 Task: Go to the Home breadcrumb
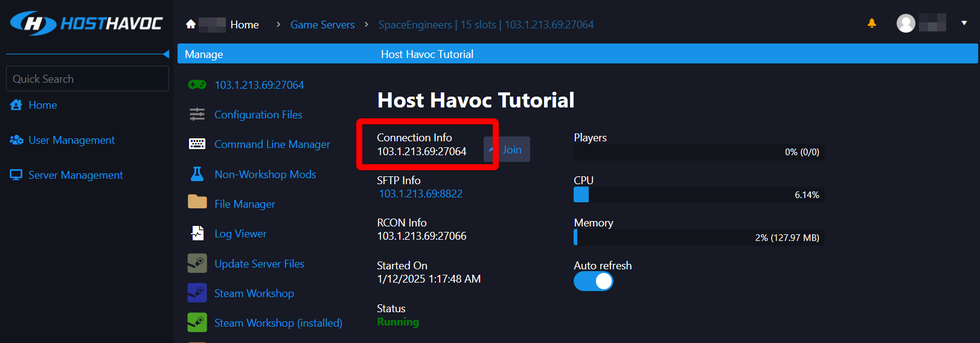(x=245, y=25)
